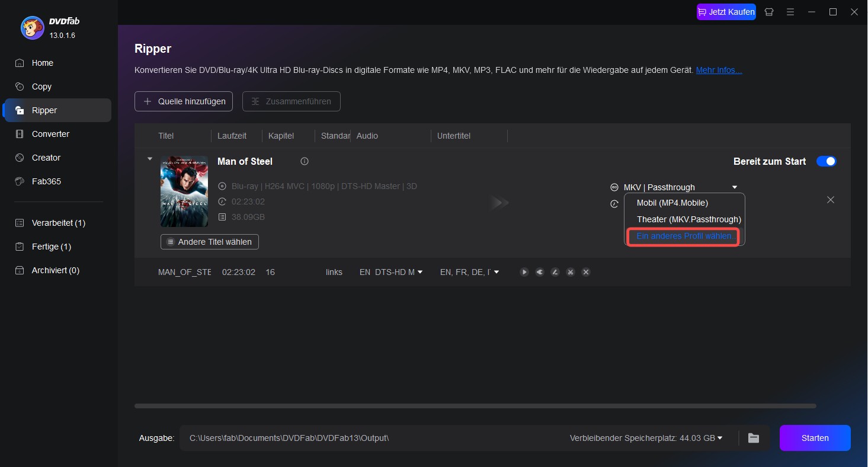The width and height of the screenshot is (868, 467).
Task: Click the Blu-ray source info line
Action: 324,186
